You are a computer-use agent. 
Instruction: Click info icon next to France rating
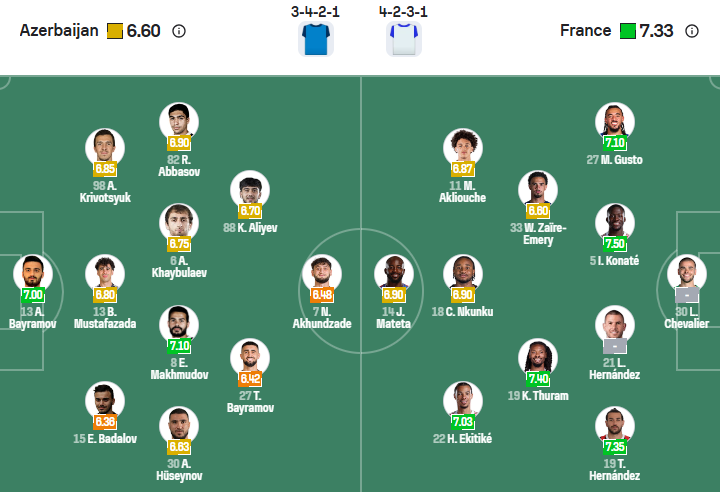tap(692, 31)
